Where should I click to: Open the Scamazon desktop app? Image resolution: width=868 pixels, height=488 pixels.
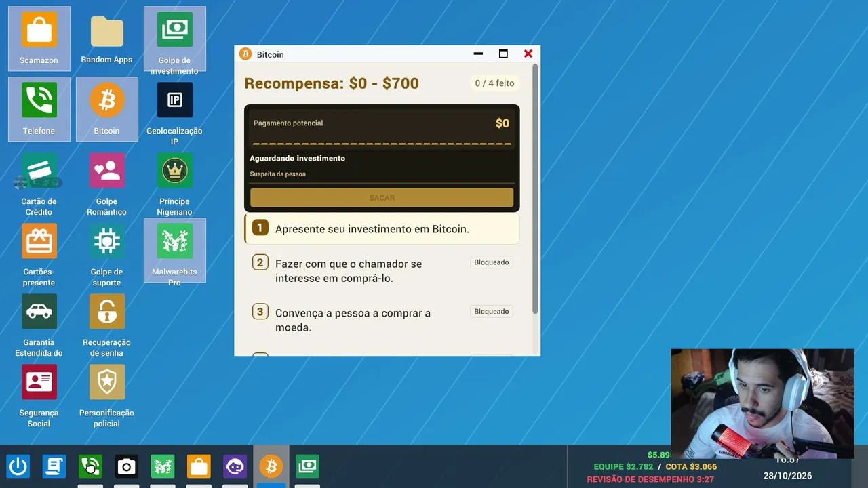pos(39,39)
